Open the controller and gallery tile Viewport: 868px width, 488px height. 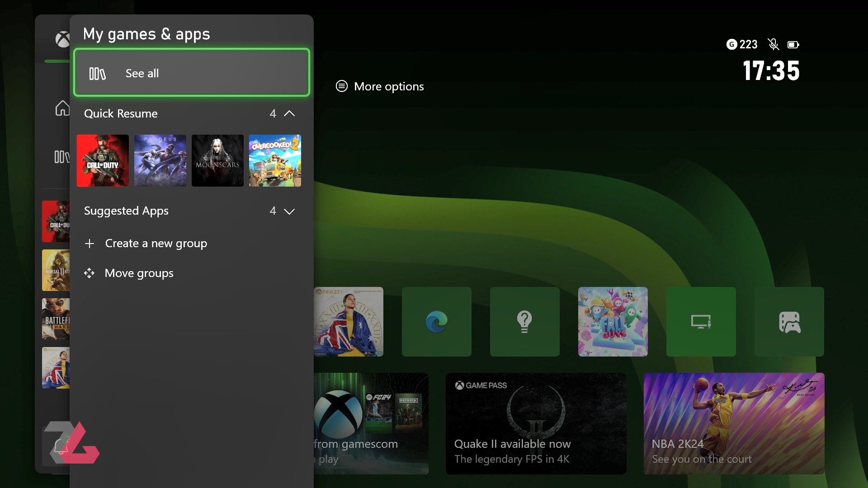(789, 322)
